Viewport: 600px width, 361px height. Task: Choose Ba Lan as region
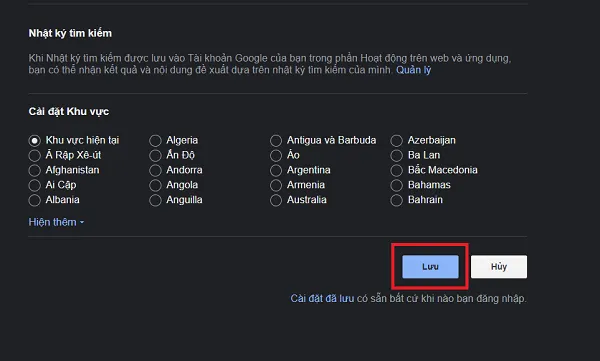click(x=396, y=155)
